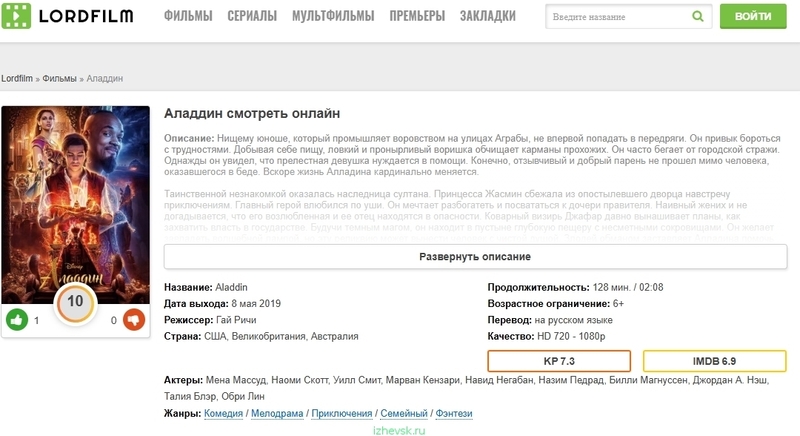Screen dimensions: 800x436
Task: Open the Закладки section
Action: 488,16
